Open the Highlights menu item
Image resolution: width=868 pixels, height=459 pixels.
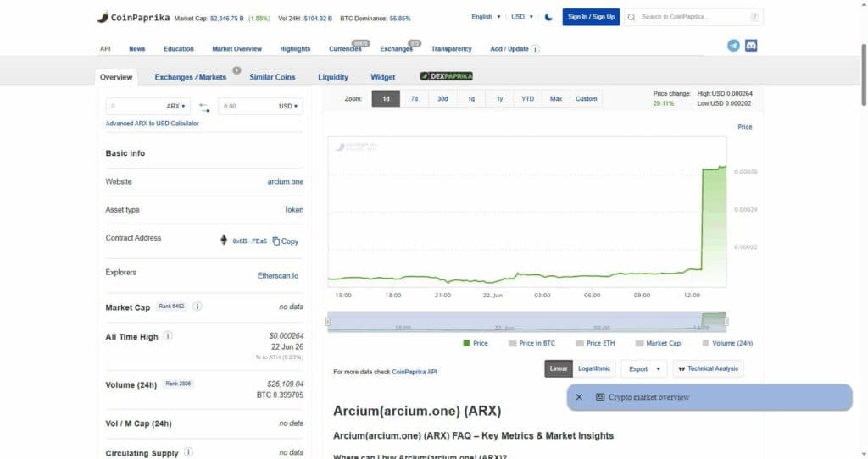coord(295,48)
